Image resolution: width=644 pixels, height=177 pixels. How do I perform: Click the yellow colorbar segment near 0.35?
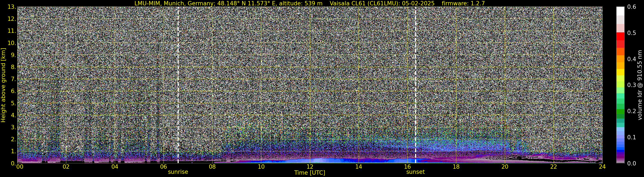tap(620, 72)
